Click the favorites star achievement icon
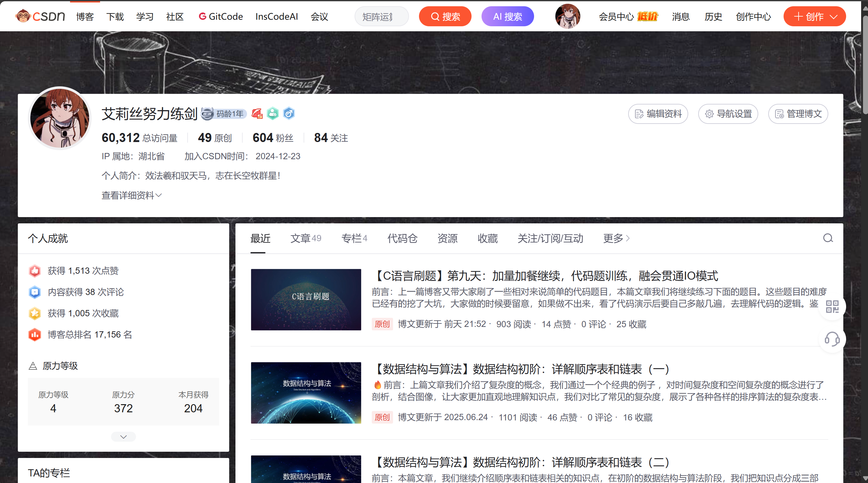This screenshot has width=868, height=483. [35, 313]
